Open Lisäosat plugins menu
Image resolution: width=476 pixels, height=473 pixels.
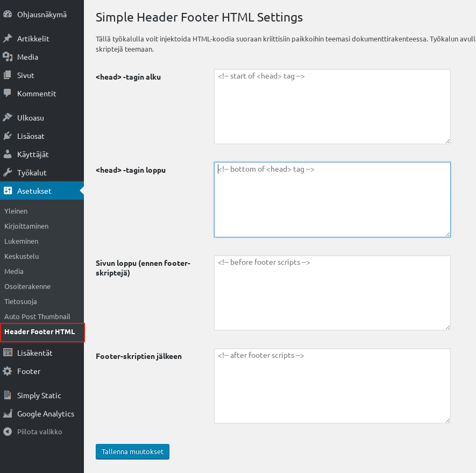coord(42,136)
